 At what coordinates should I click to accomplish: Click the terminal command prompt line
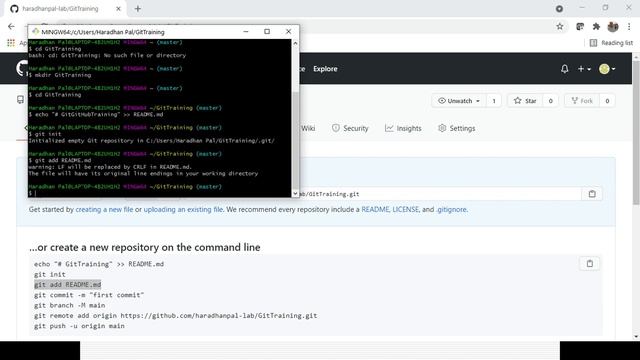tap(160, 193)
